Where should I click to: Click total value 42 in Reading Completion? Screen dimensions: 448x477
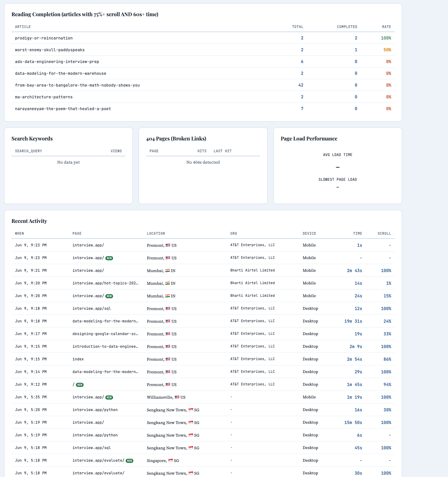[x=301, y=85]
